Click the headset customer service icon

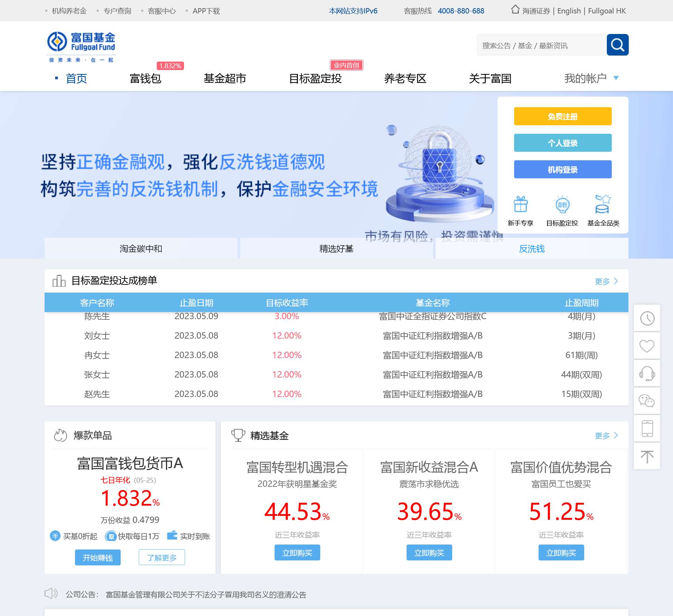647,373
